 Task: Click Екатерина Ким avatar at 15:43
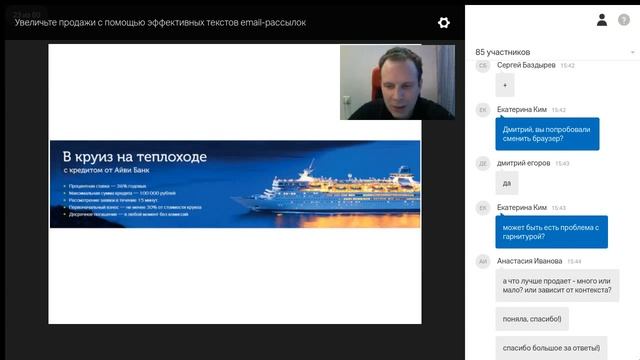coord(483,208)
